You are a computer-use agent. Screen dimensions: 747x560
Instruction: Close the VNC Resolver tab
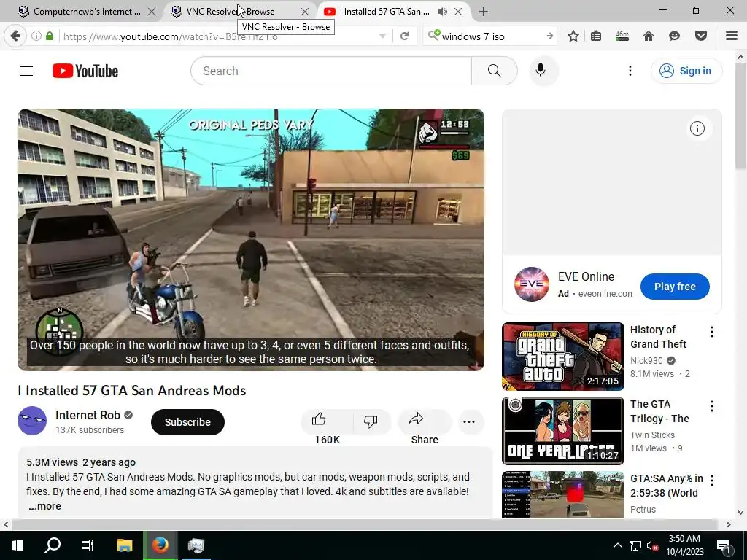[305, 12]
